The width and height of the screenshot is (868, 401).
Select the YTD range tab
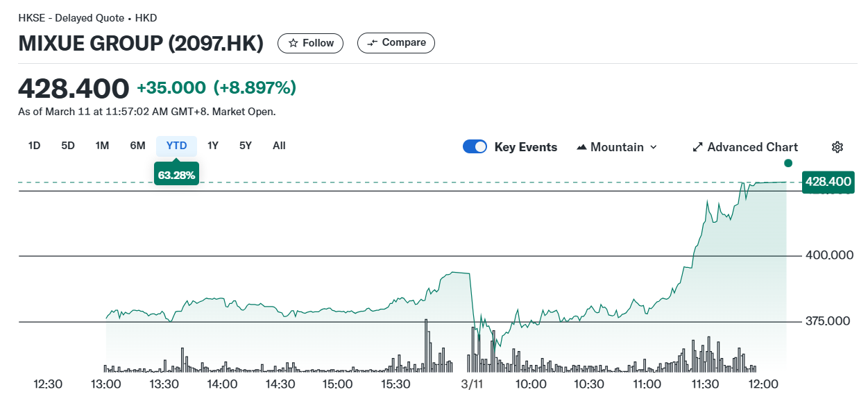point(176,146)
